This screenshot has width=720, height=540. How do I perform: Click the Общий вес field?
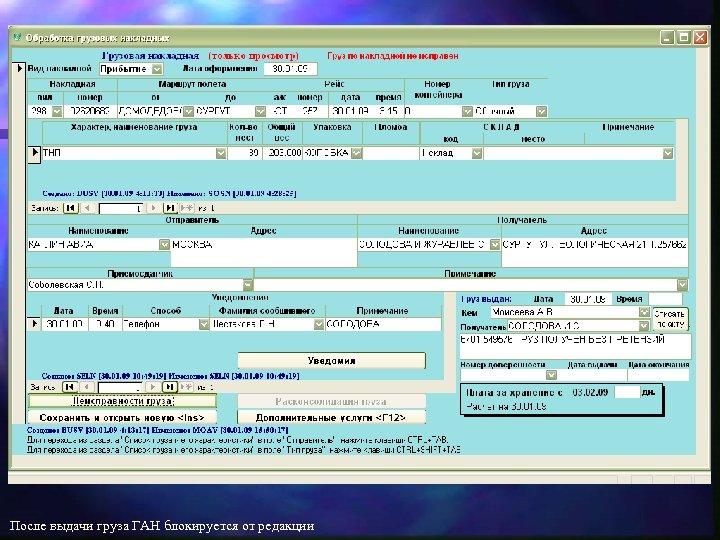[x=282, y=153]
